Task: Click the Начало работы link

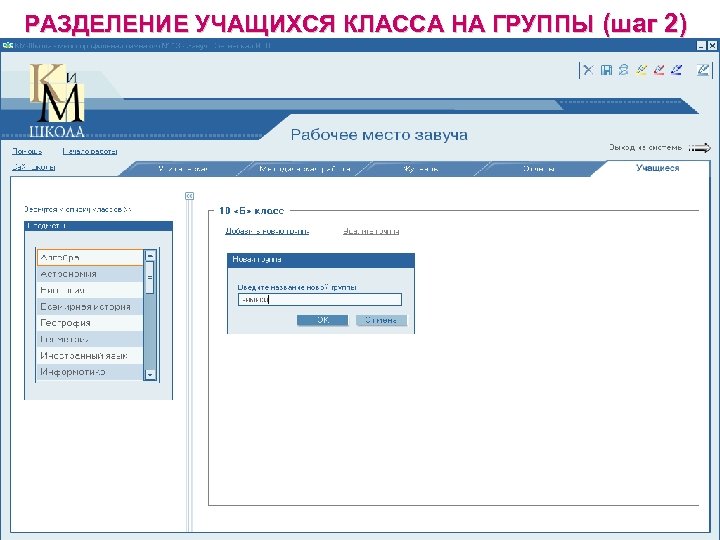Action: (90, 151)
